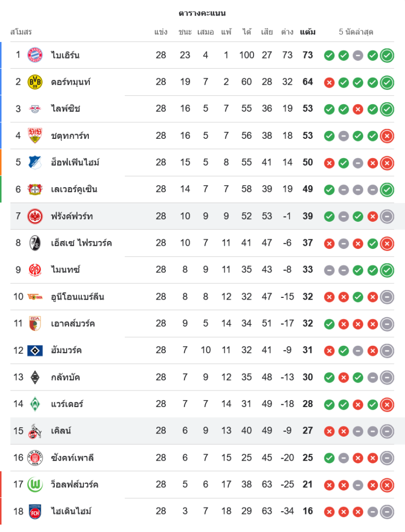Viewport: 405px width, 532px height.
Task: Click the Hamburg SV diamond logo
Action: coord(35,350)
